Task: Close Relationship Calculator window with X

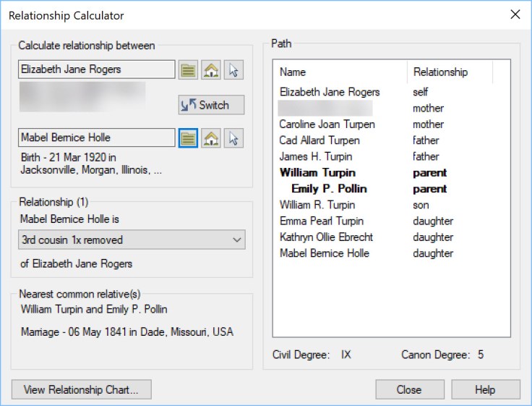Action: click(515, 14)
